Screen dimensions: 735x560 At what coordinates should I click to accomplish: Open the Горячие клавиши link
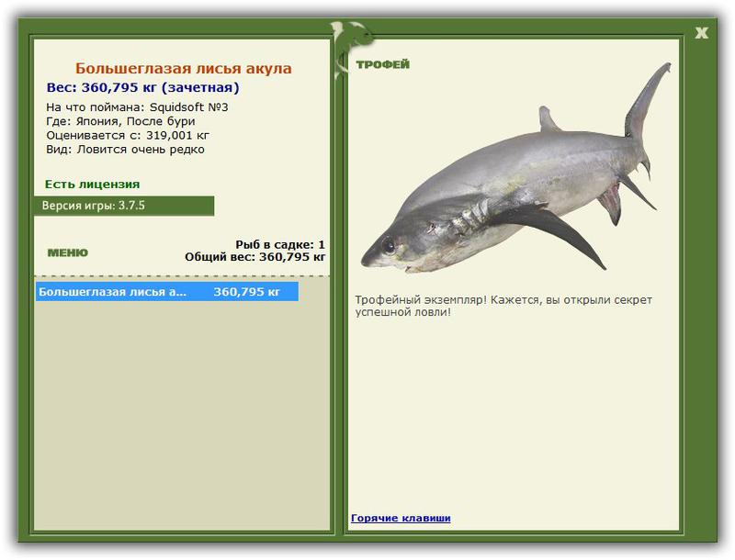tap(401, 518)
